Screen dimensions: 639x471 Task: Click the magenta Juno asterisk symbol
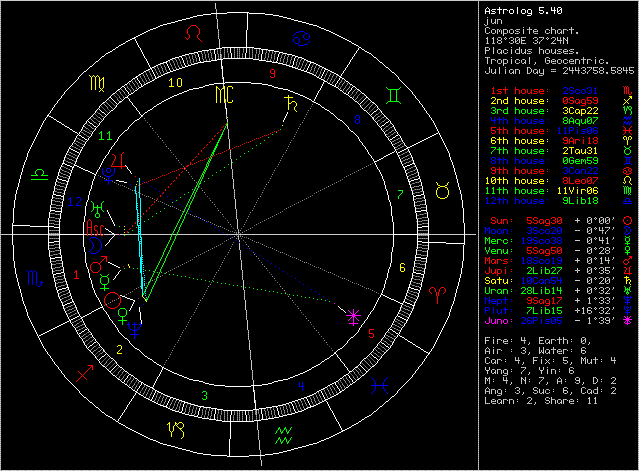coord(352,317)
